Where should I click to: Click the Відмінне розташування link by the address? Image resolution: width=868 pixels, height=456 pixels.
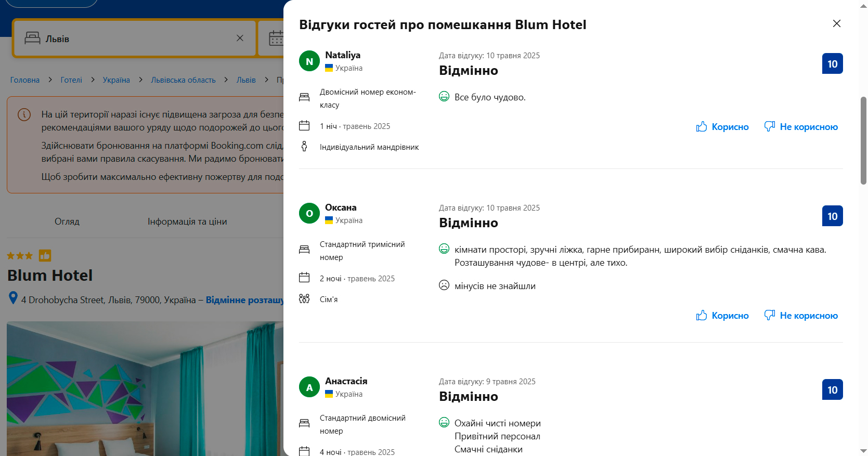[x=244, y=300]
